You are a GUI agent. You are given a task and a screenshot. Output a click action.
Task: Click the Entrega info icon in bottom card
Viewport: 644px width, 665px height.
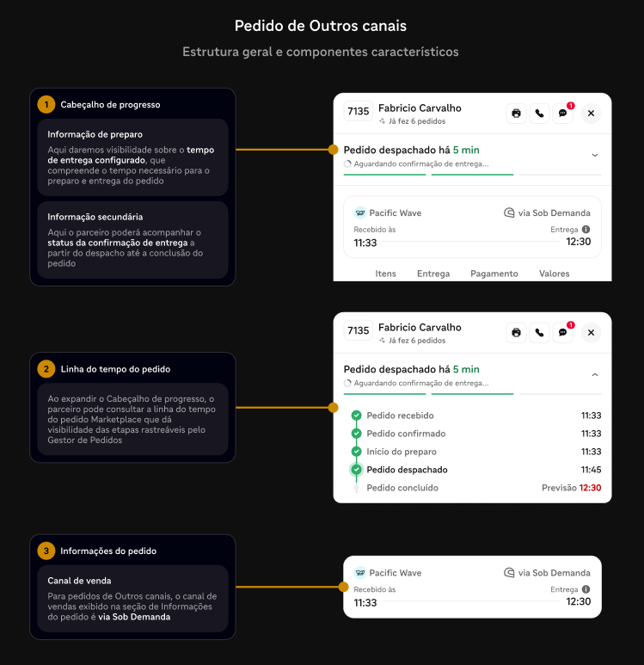point(586,589)
